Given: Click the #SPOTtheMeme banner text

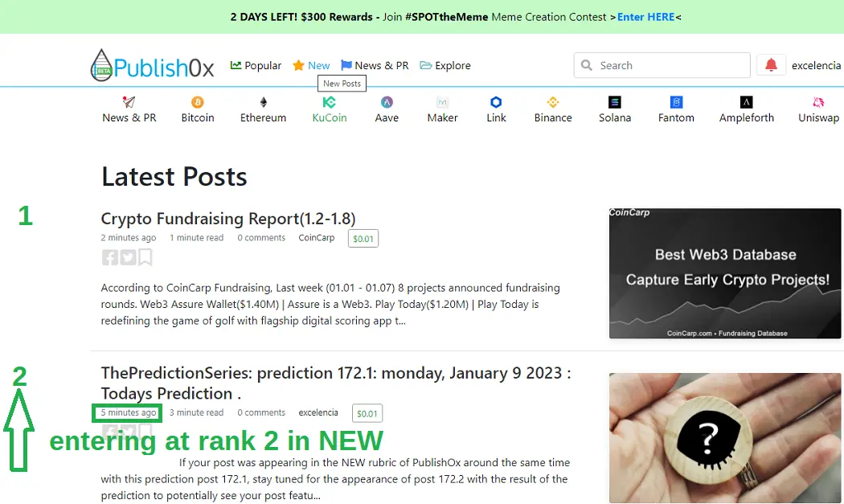Looking at the screenshot, I should [x=446, y=17].
